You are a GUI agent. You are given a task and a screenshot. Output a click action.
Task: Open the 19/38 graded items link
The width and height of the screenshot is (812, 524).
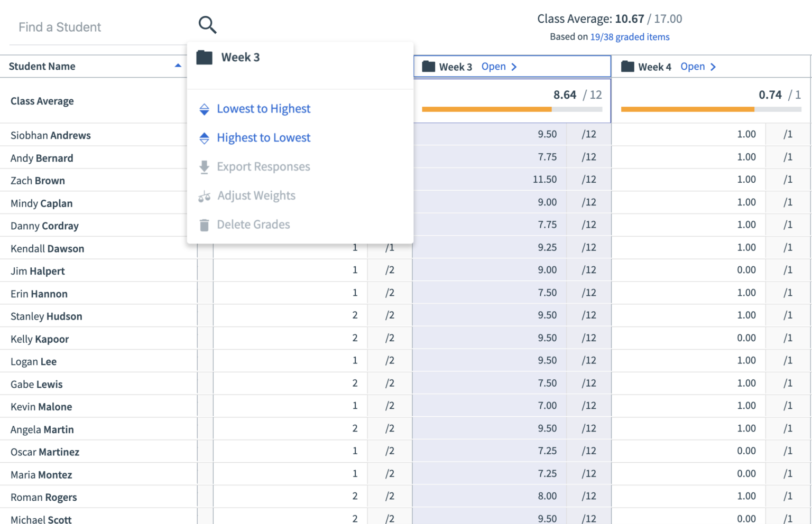click(630, 37)
